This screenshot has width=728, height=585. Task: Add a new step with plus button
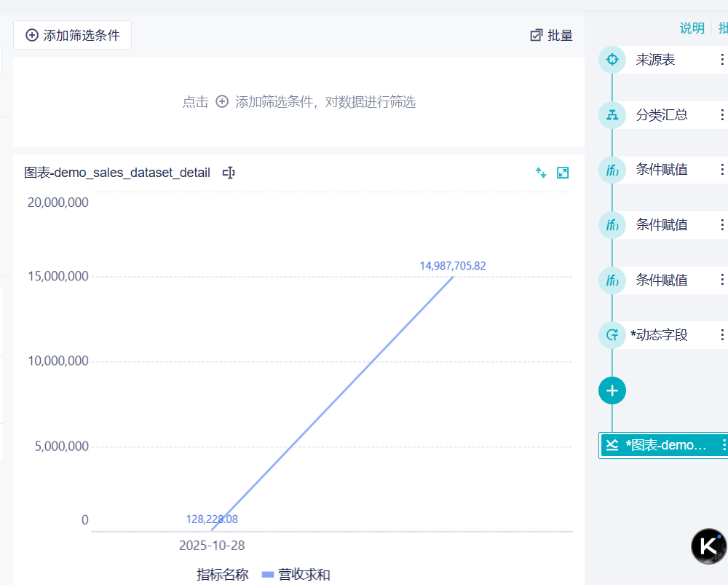point(612,390)
